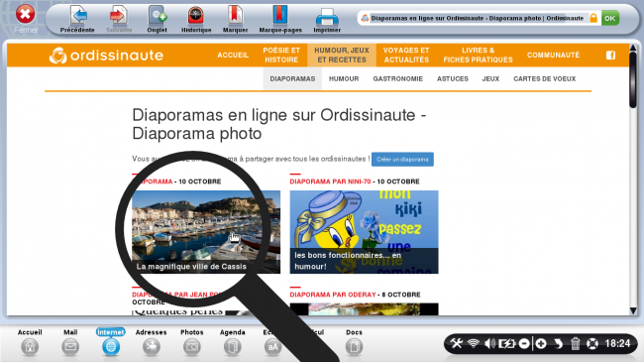Open the Historique browsing history
This screenshot has height=362, width=644.
coord(196,19)
